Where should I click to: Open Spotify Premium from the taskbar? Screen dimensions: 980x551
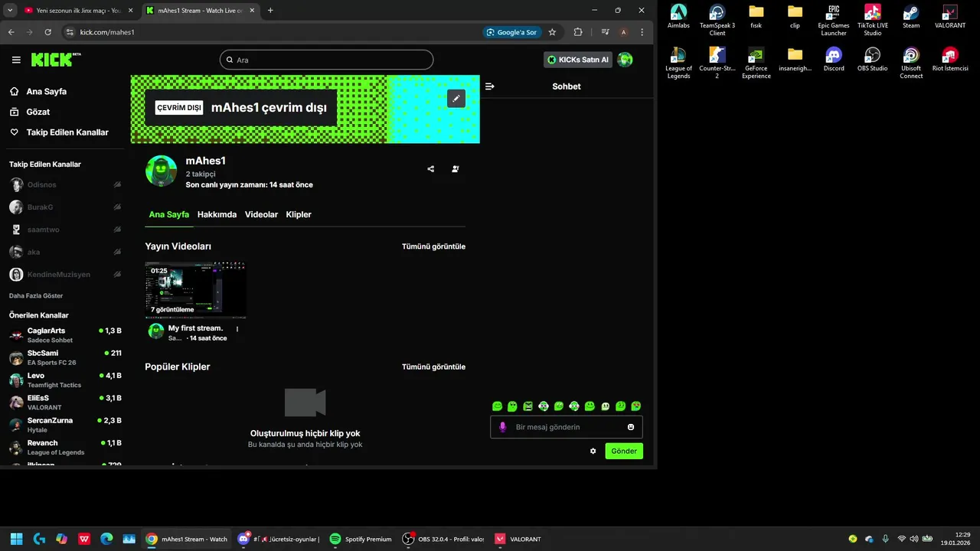(361, 539)
